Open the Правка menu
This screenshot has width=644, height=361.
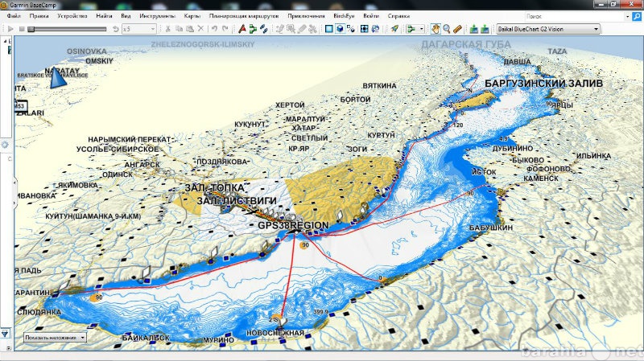click(39, 16)
